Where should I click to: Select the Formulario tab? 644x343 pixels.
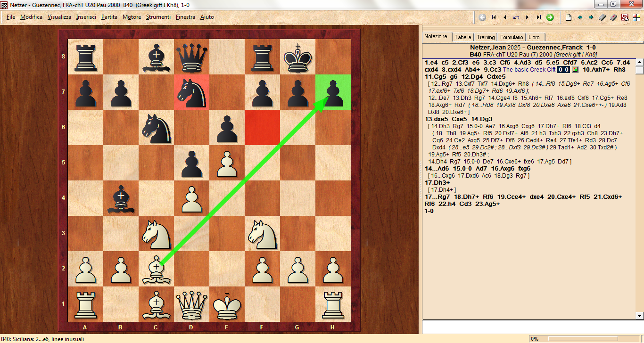click(x=512, y=37)
